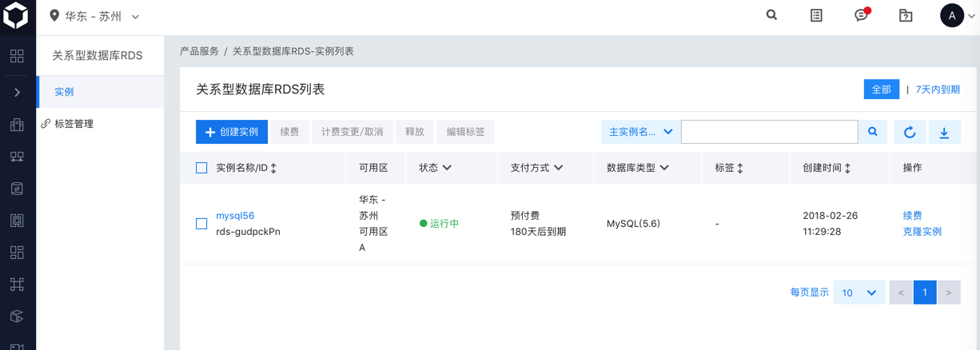Click the user avatar A
The image size is (980, 350).
tap(951, 15)
